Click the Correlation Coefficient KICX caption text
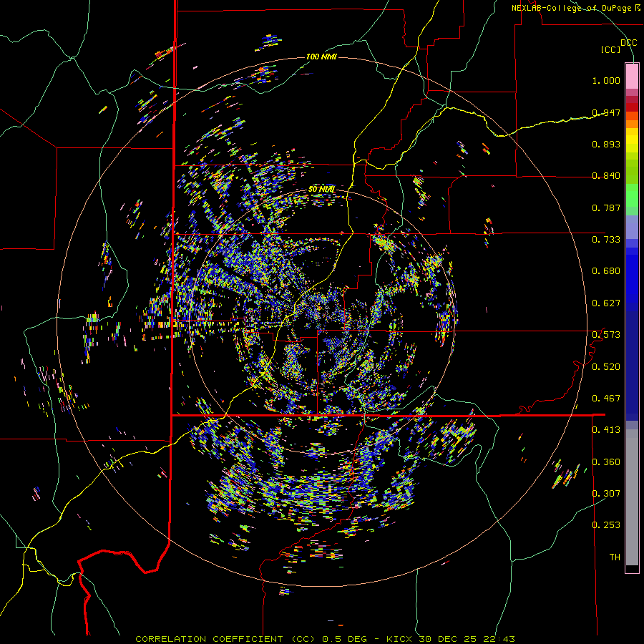Viewport: 644px width, 644px height. [x=325, y=639]
